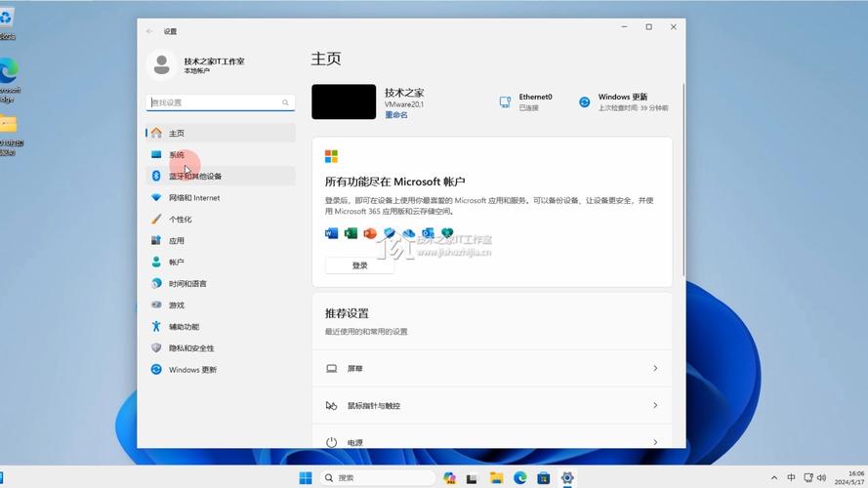Open the 系统 settings category
The image size is (868, 488).
(221, 155)
